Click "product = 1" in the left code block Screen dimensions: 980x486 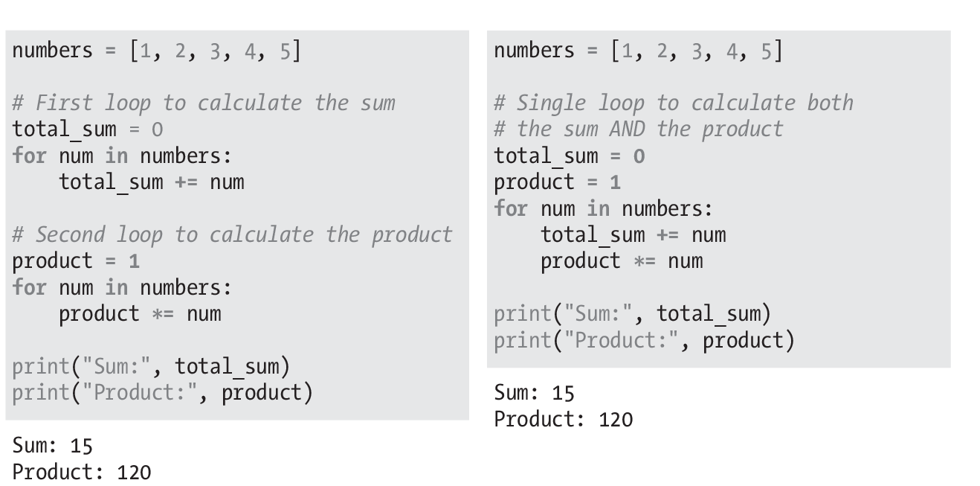tap(76, 261)
